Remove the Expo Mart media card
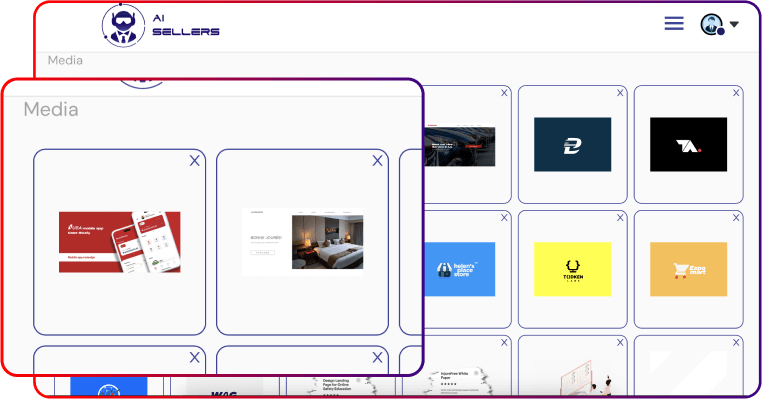 pos(736,218)
